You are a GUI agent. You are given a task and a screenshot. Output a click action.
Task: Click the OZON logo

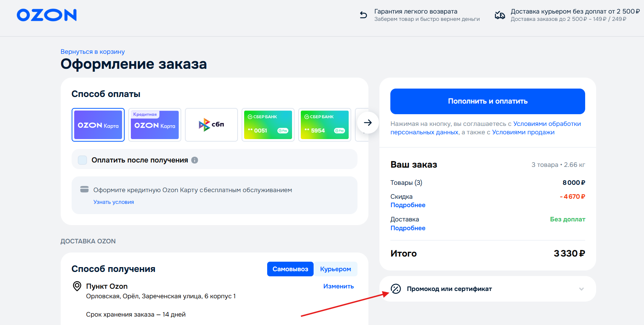(x=47, y=15)
